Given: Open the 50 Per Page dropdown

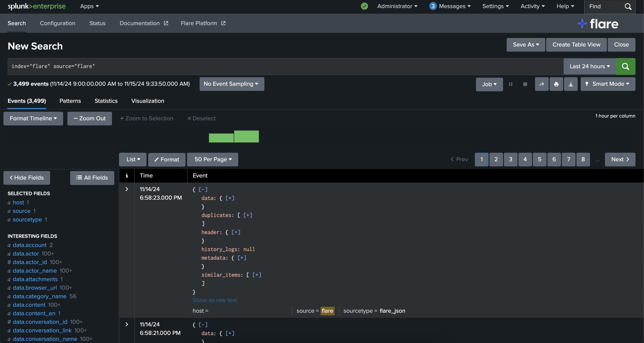Looking at the screenshot, I should 212,160.
